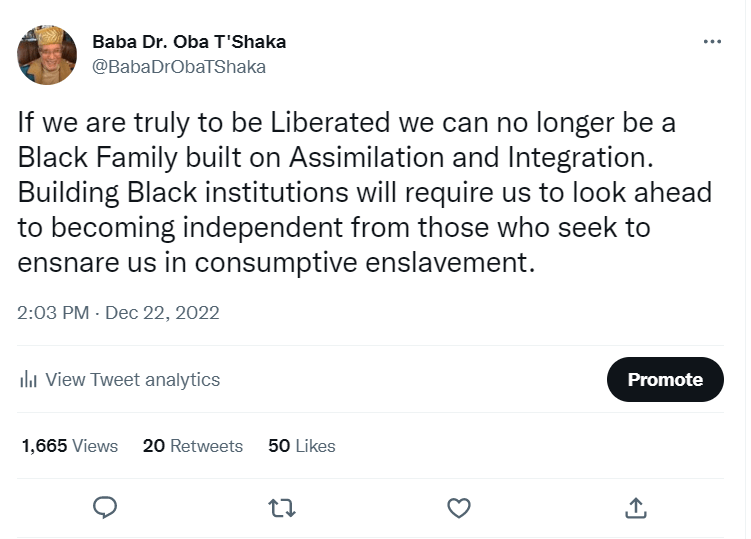View the 20 Retweets list
751x539 pixels.
[193, 446]
